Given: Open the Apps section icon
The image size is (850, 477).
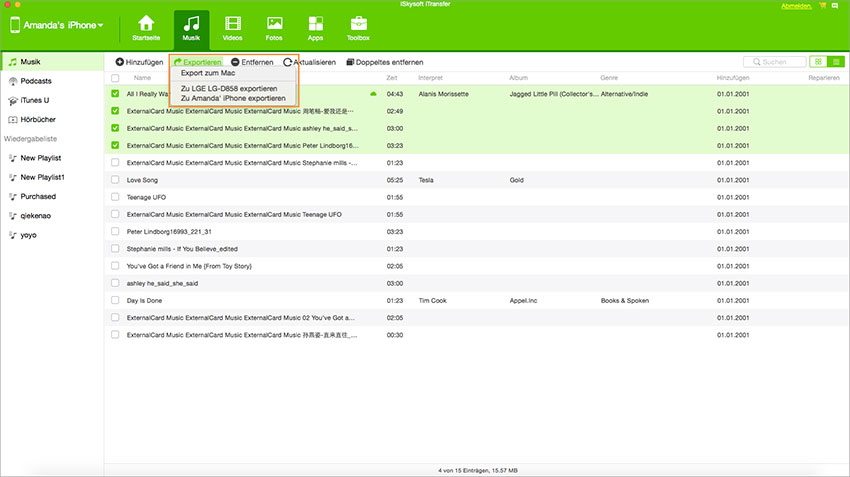Looking at the screenshot, I should pos(315,23).
